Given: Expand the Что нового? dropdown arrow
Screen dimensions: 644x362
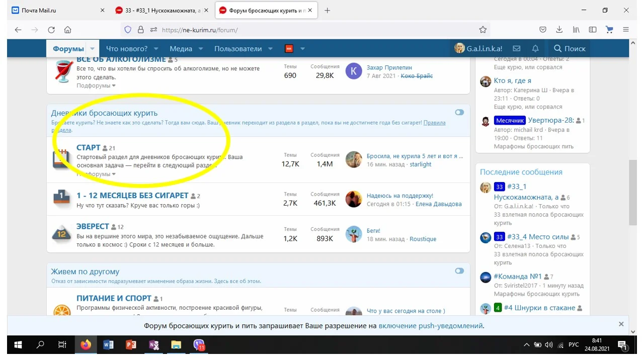Looking at the screenshot, I should [x=156, y=49].
